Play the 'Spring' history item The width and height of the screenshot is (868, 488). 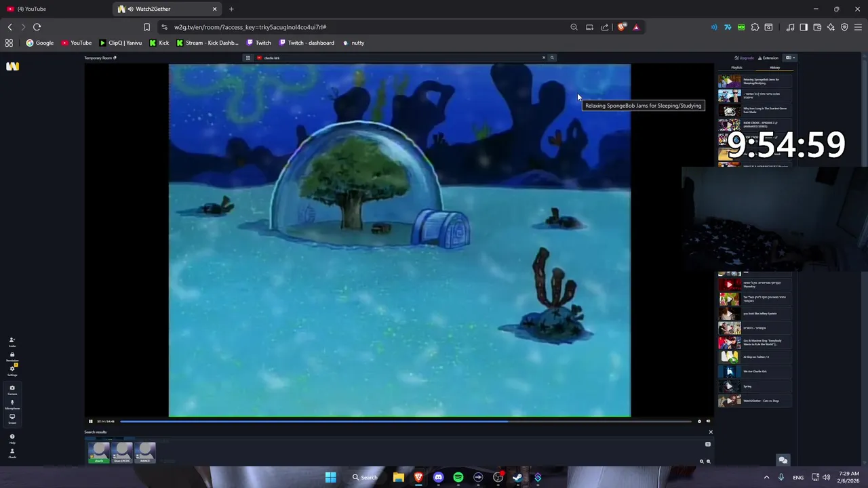755,386
